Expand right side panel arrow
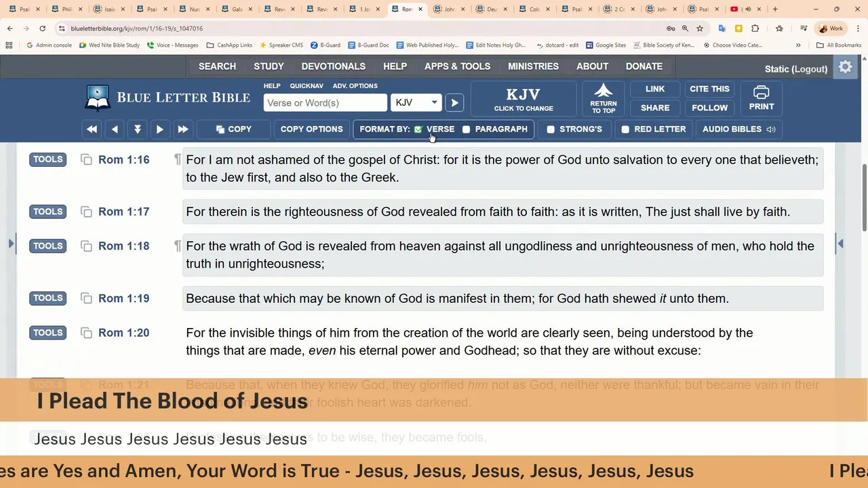Viewport: 868px width, 488px height. (840, 243)
